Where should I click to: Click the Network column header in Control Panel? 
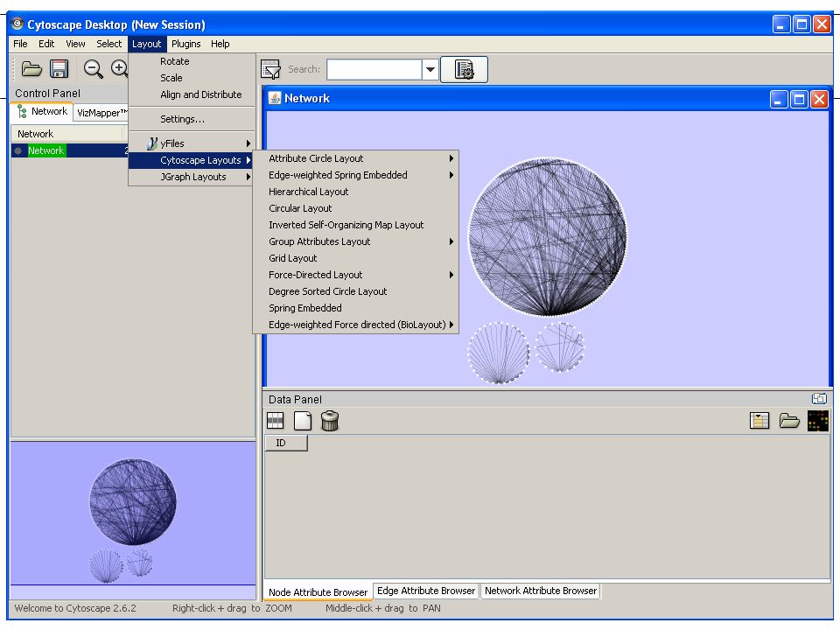click(67, 134)
